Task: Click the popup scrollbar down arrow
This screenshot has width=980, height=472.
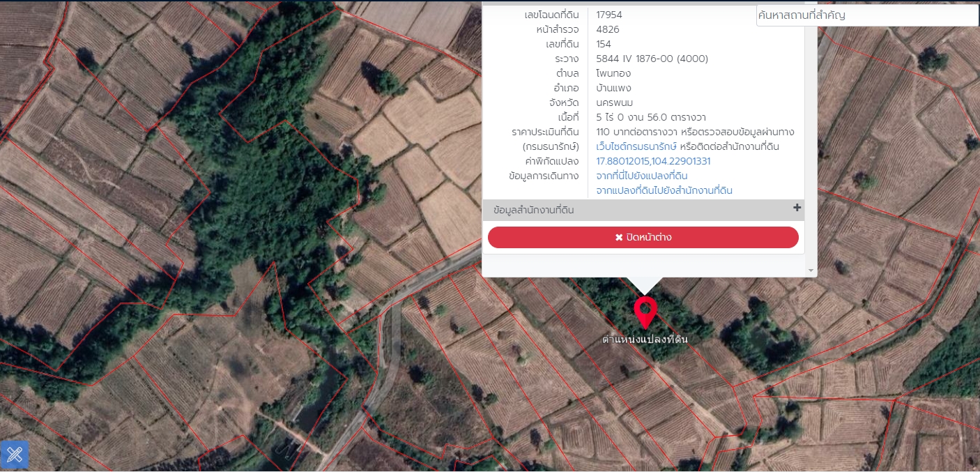Action: point(810,270)
